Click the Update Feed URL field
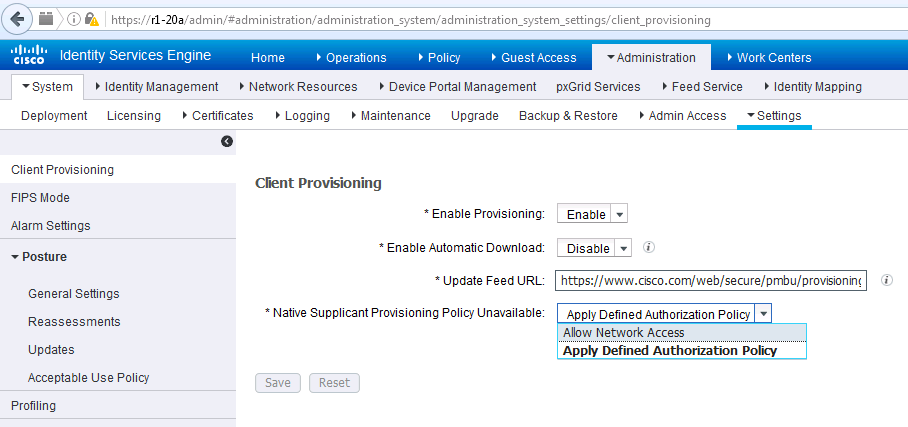Image resolution: width=908 pixels, height=427 pixels. pos(711,281)
